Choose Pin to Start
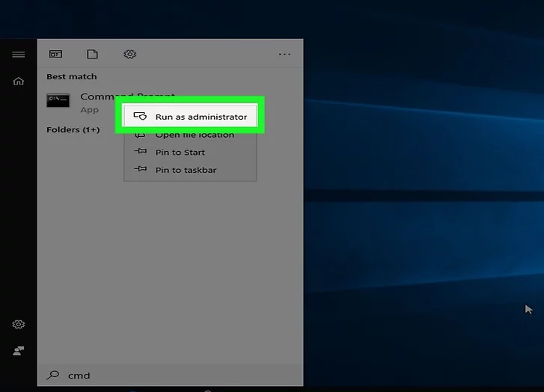 pyautogui.click(x=180, y=153)
